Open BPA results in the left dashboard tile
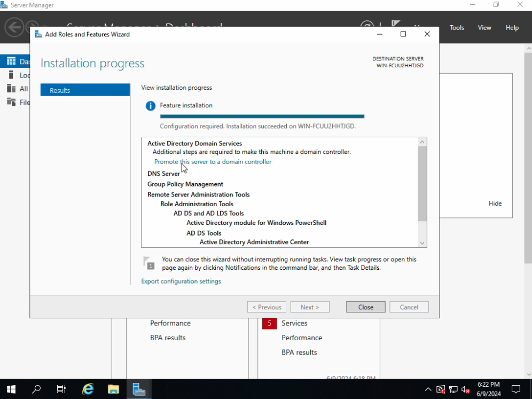 point(168,338)
